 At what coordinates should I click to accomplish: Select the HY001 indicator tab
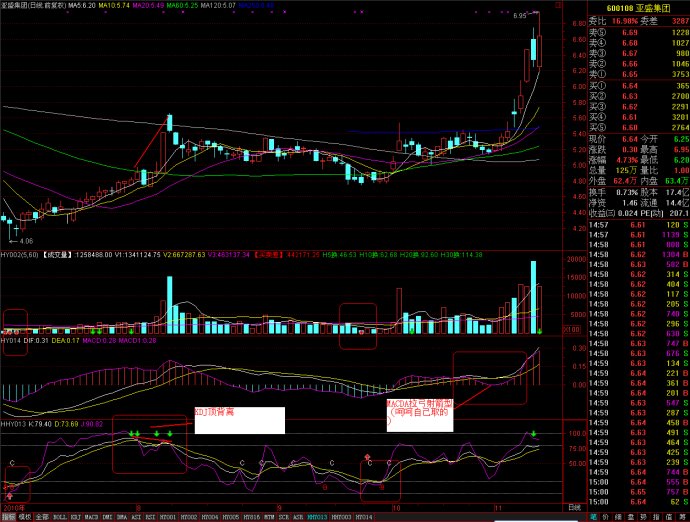pyautogui.click(x=168, y=517)
